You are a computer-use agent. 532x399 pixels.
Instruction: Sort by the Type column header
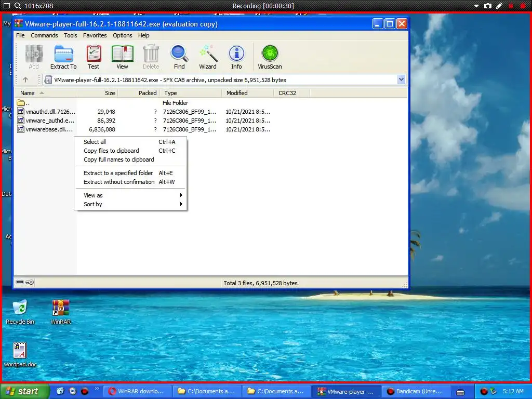[190, 93]
